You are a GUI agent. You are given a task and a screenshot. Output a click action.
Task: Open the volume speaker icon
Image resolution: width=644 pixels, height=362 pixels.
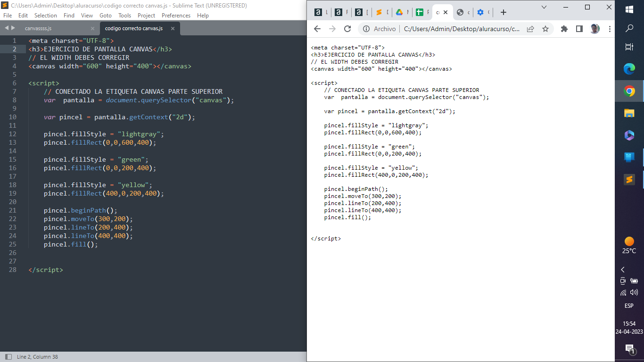634,293
